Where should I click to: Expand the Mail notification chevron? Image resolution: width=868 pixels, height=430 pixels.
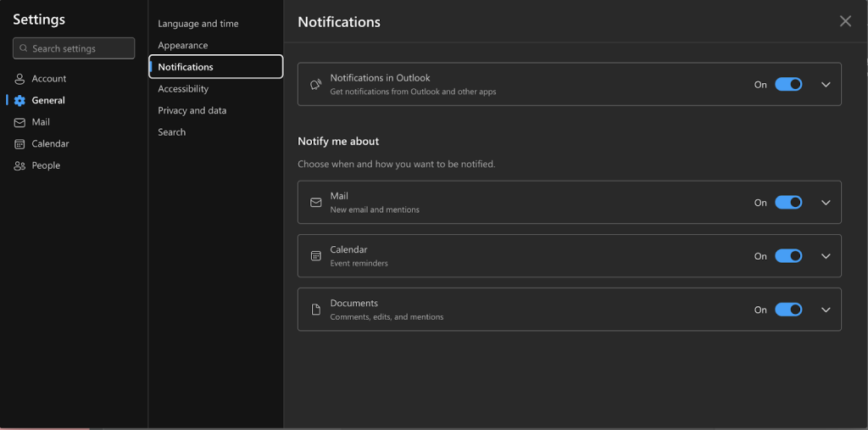coord(826,203)
